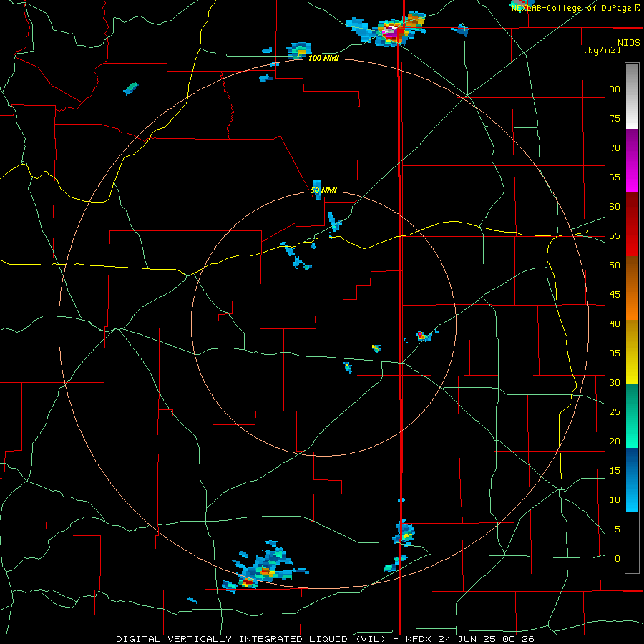Select the magenta-purple segment of the color bar
The height and width of the screenshot is (644, 644).
click(632, 160)
